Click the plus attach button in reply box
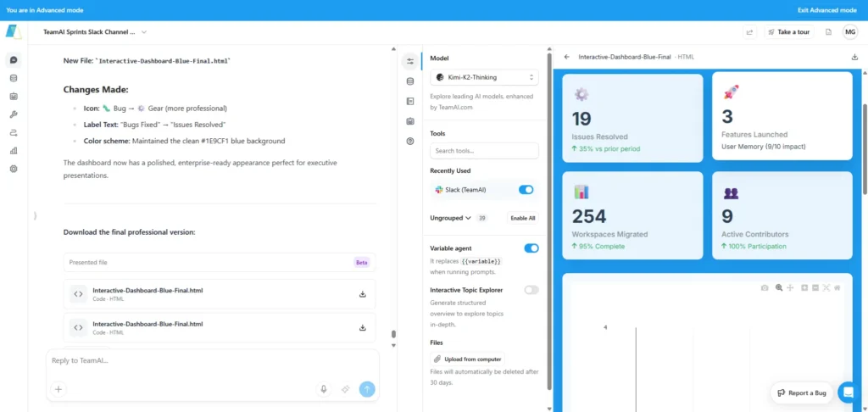Image resolution: width=868 pixels, height=412 pixels. (58, 389)
